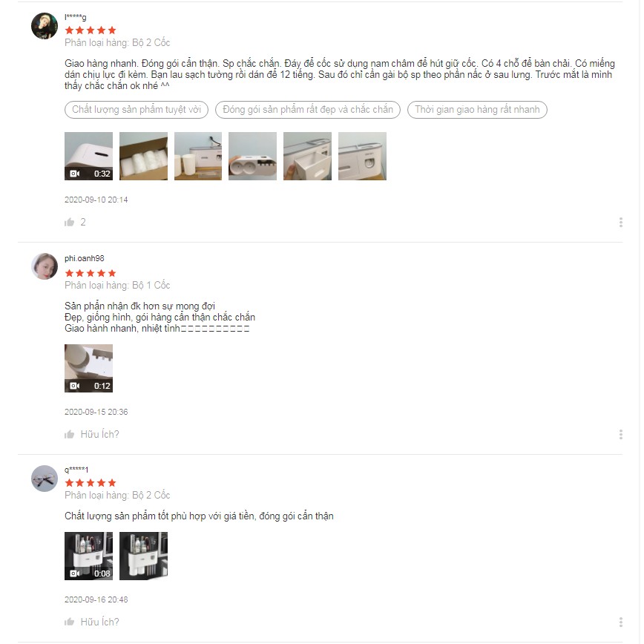644x644 pixels.
Task: Click l*****g's profile avatar
Action: [x=45, y=26]
